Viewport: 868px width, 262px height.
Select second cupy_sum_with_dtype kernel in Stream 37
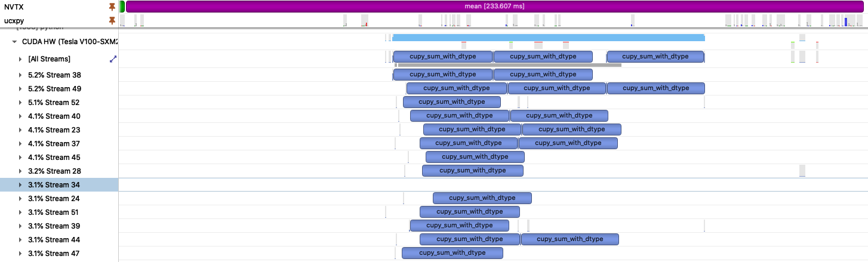[x=568, y=143]
